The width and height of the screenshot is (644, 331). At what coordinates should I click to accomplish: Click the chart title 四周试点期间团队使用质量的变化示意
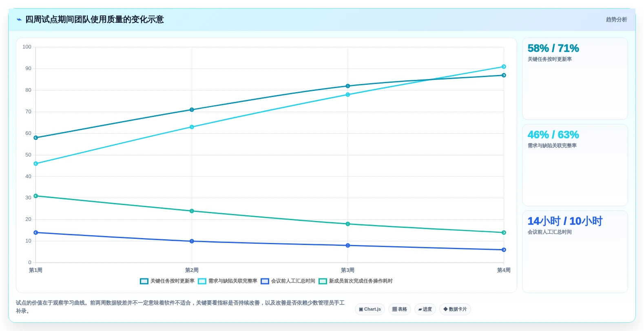pos(95,20)
